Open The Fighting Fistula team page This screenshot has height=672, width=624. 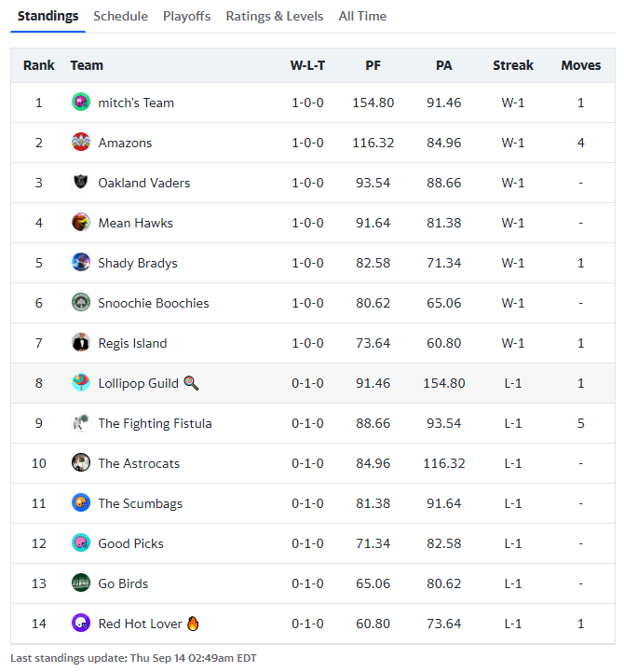[x=155, y=423]
